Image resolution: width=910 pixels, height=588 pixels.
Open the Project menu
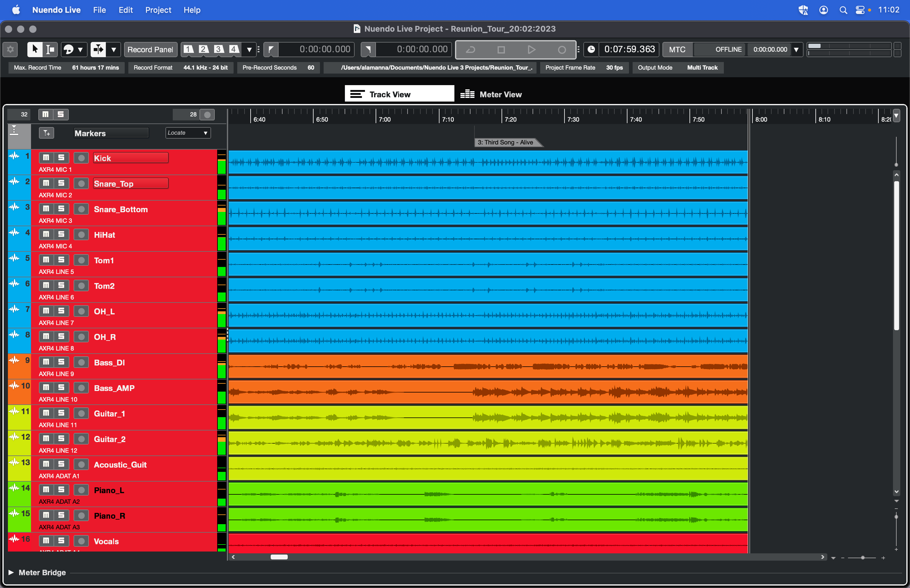[158, 10]
